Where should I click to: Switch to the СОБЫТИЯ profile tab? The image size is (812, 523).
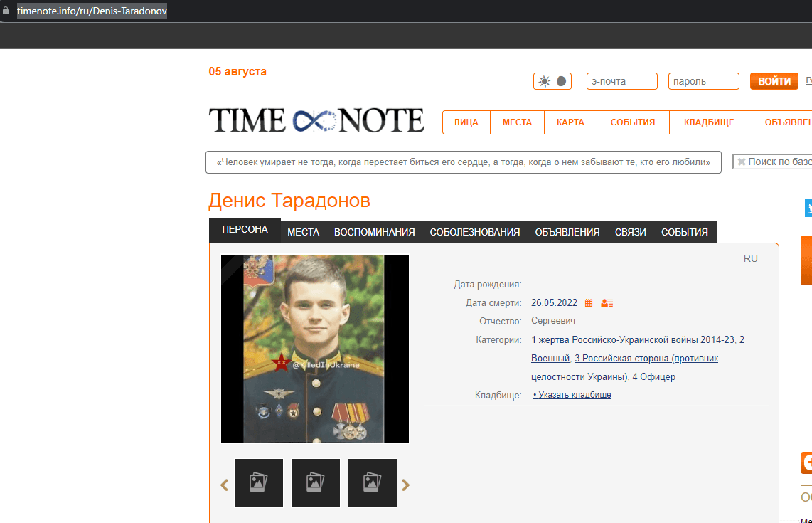[685, 232]
